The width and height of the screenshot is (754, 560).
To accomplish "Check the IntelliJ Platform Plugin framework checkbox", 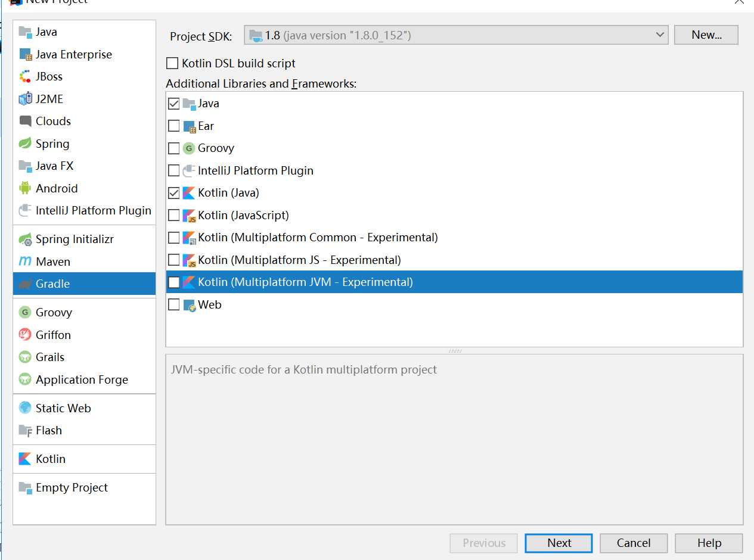I will pos(173,170).
